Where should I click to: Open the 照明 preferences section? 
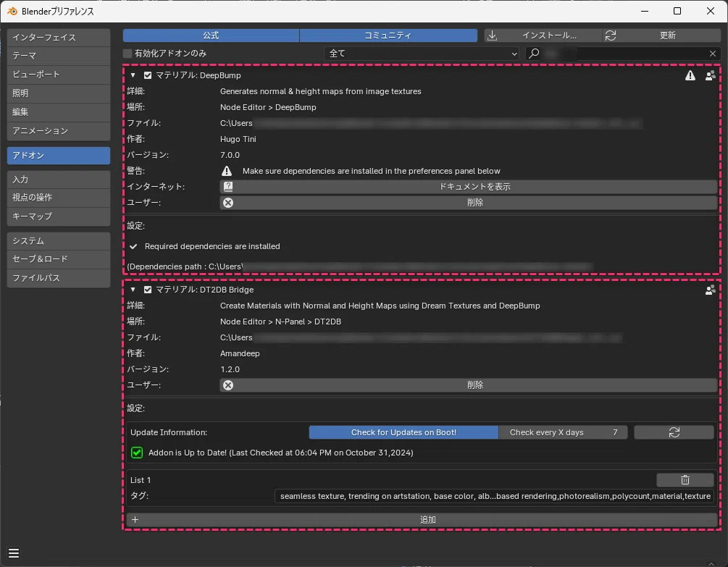point(59,93)
